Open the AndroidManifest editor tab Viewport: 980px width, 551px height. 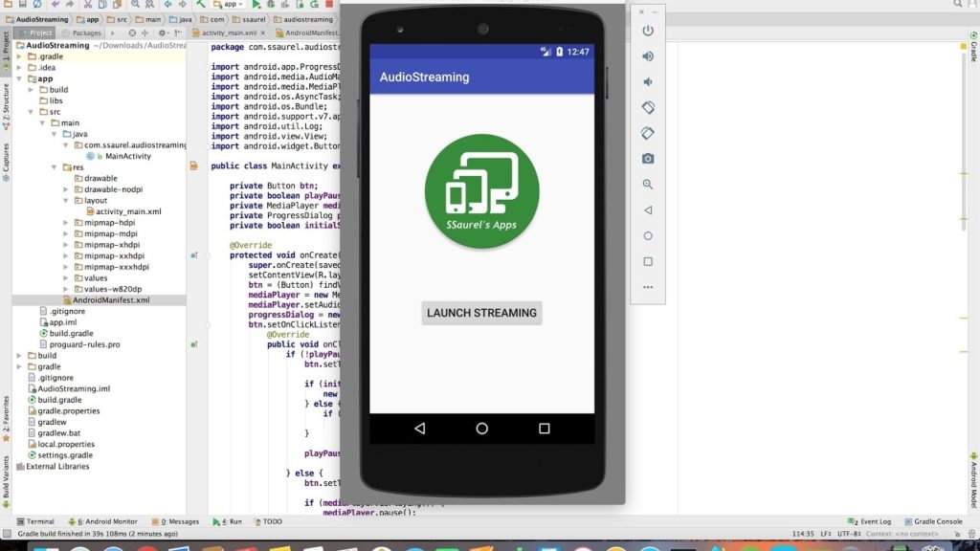pos(307,33)
